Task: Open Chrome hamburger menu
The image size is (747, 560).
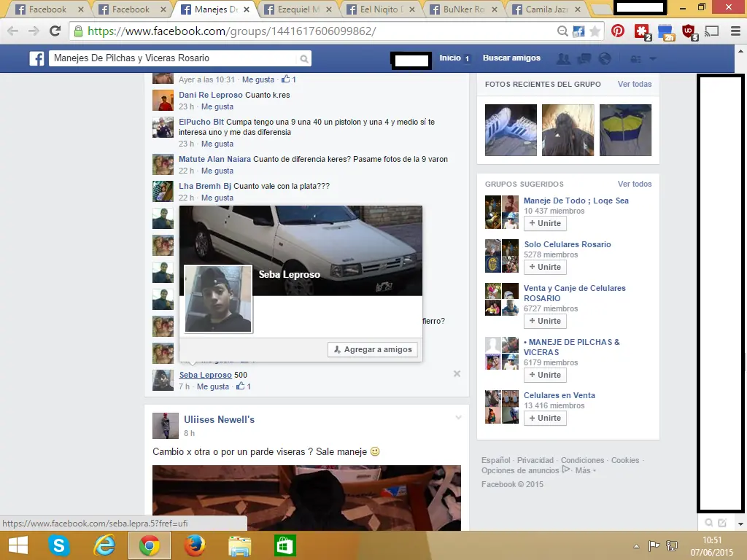Action: click(735, 31)
